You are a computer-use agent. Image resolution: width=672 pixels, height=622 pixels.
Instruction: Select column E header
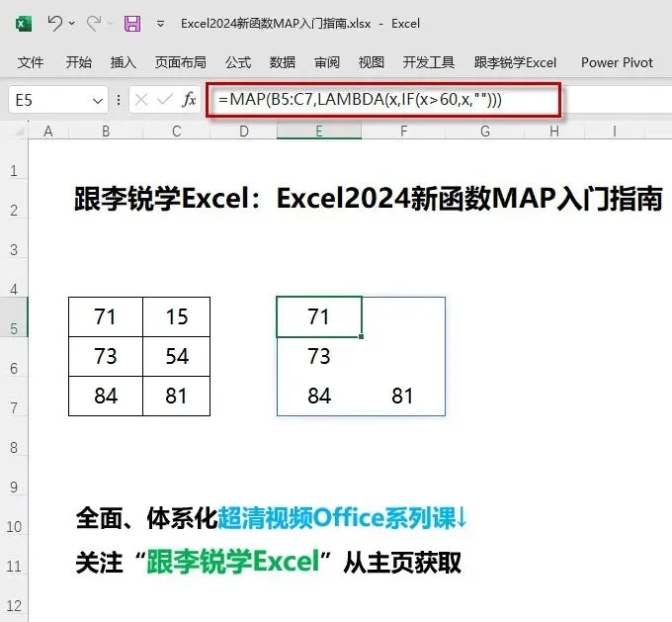coord(319,131)
